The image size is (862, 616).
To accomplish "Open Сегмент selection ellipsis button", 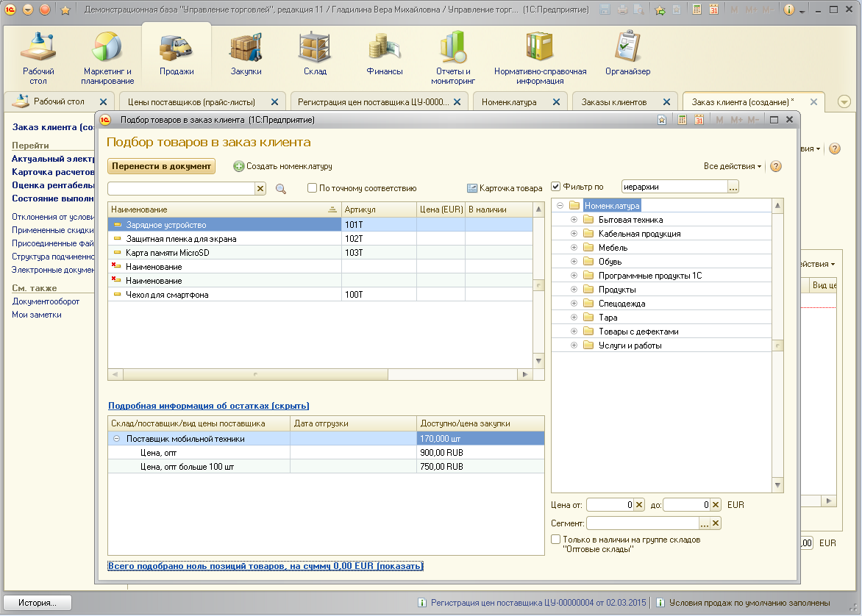I will pyautogui.click(x=704, y=523).
